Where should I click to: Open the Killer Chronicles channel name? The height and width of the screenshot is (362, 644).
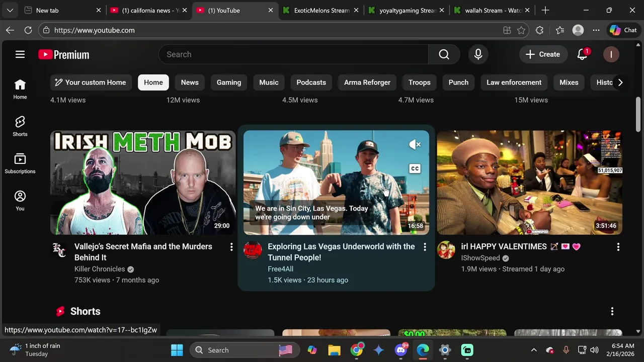(100, 269)
